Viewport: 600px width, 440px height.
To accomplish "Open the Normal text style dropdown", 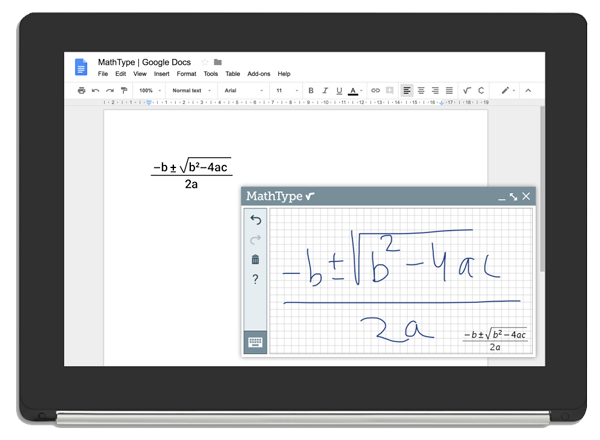I will (192, 91).
